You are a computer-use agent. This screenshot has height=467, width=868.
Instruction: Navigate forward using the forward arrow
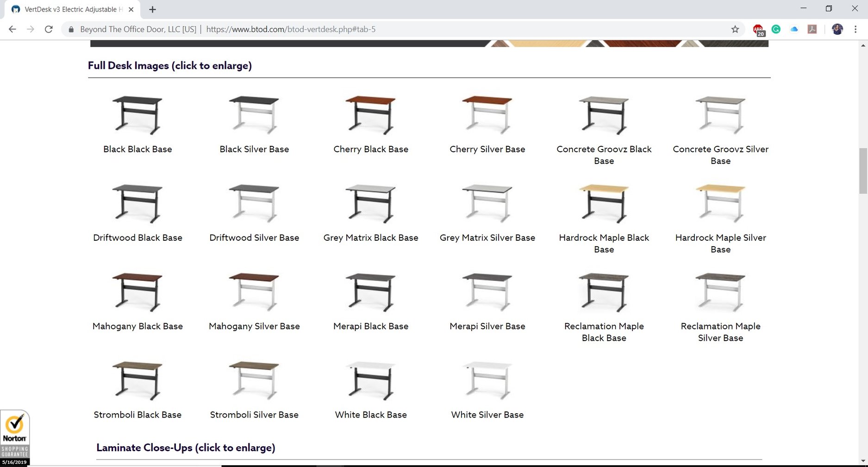[31, 29]
